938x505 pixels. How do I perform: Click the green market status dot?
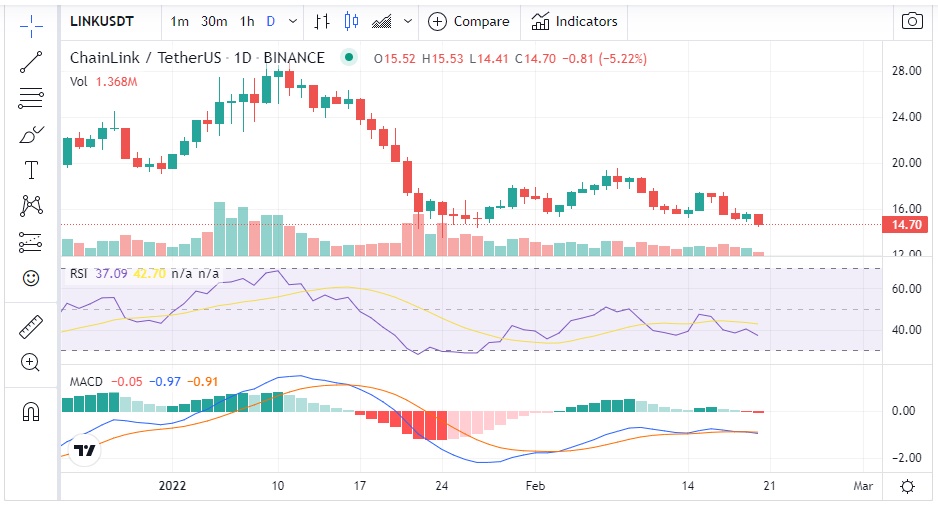[349, 57]
